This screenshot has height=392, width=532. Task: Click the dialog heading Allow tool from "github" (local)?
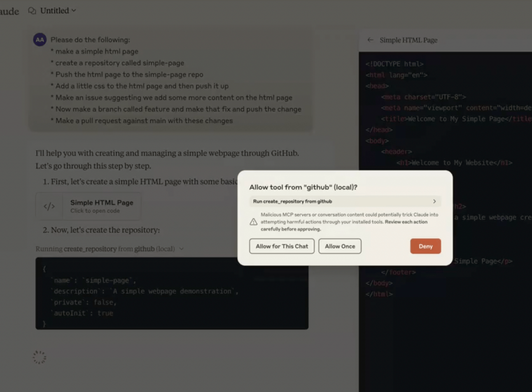pyautogui.click(x=303, y=187)
